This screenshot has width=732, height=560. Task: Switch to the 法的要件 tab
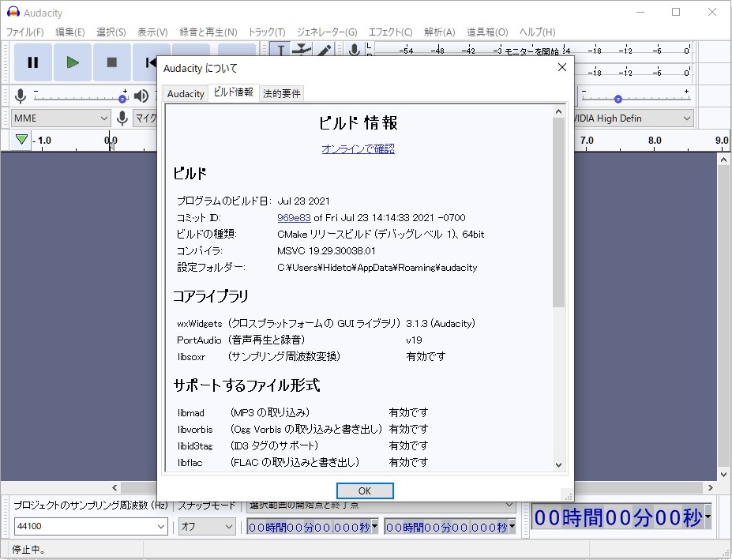tap(281, 93)
